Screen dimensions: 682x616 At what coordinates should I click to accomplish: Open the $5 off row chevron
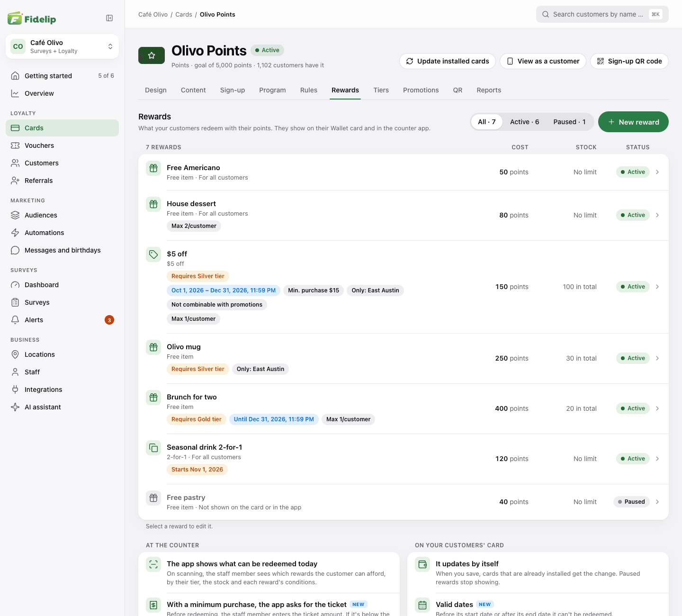[x=657, y=287]
